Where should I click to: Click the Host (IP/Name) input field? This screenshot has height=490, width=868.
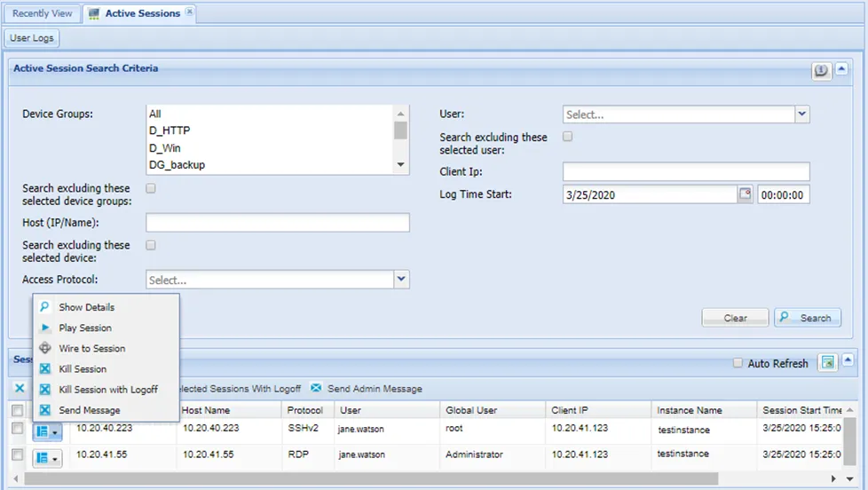click(x=277, y=223)
